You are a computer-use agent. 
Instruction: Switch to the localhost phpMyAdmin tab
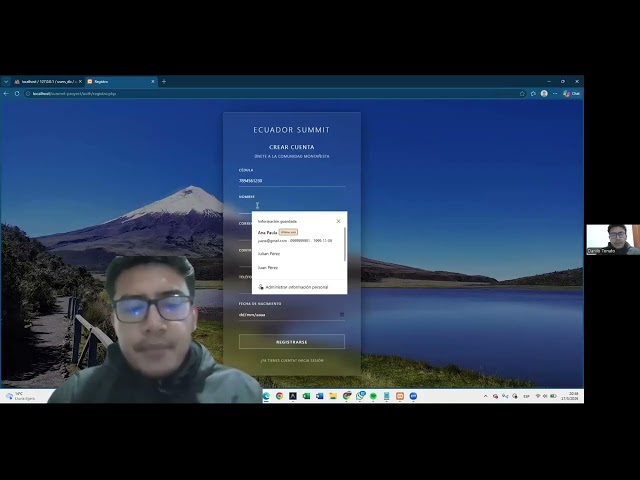click(x=47, y=82)
